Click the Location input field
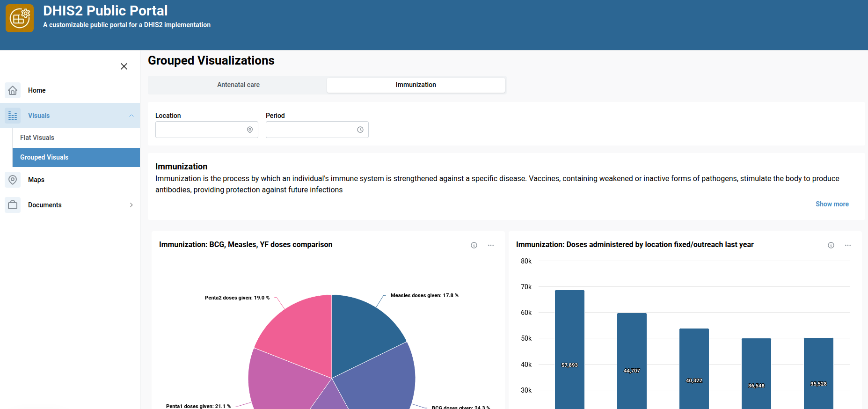868x409 pixels. (207, 130)
